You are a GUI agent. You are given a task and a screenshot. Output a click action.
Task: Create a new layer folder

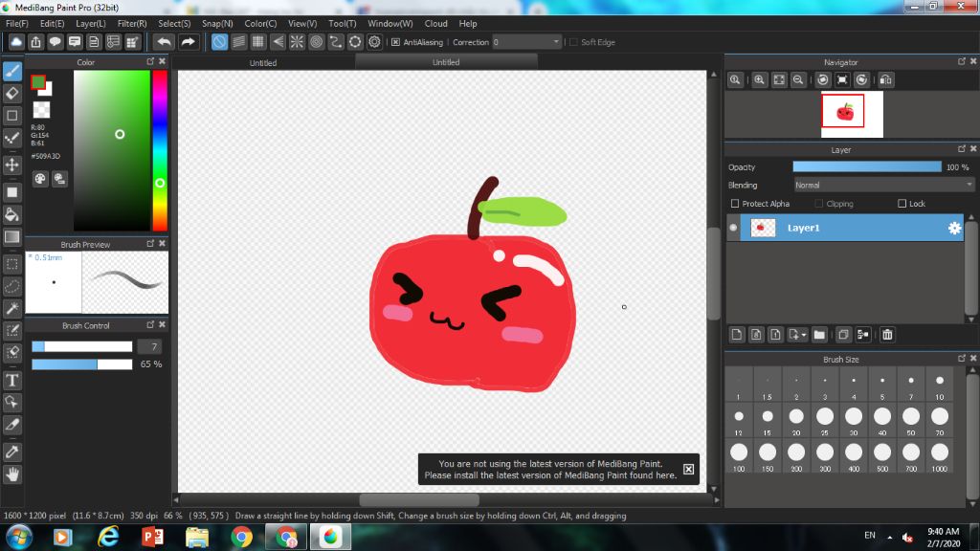point(819,335)
